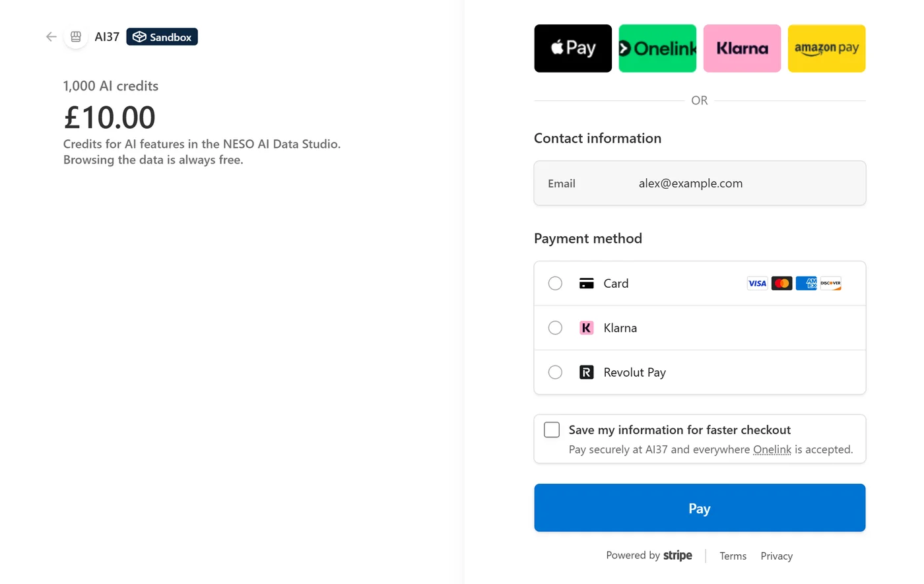Click 'Browsing the data is always free.' text
This screenshot has width=924, height=584.
click(x=153, y=160)
